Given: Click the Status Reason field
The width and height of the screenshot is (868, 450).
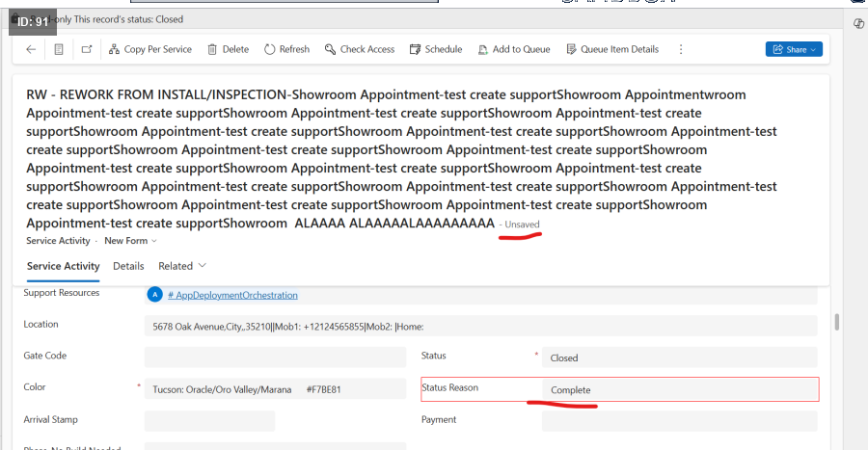Looking at the screenshot, I should 679,389.
